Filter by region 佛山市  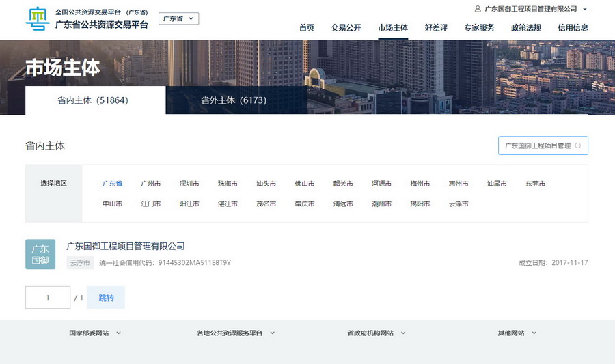304,184
